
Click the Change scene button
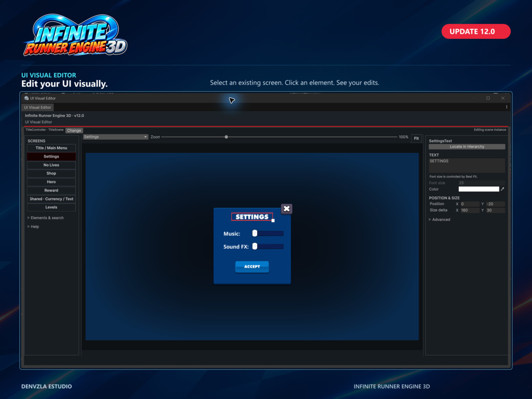click(74, 130)
